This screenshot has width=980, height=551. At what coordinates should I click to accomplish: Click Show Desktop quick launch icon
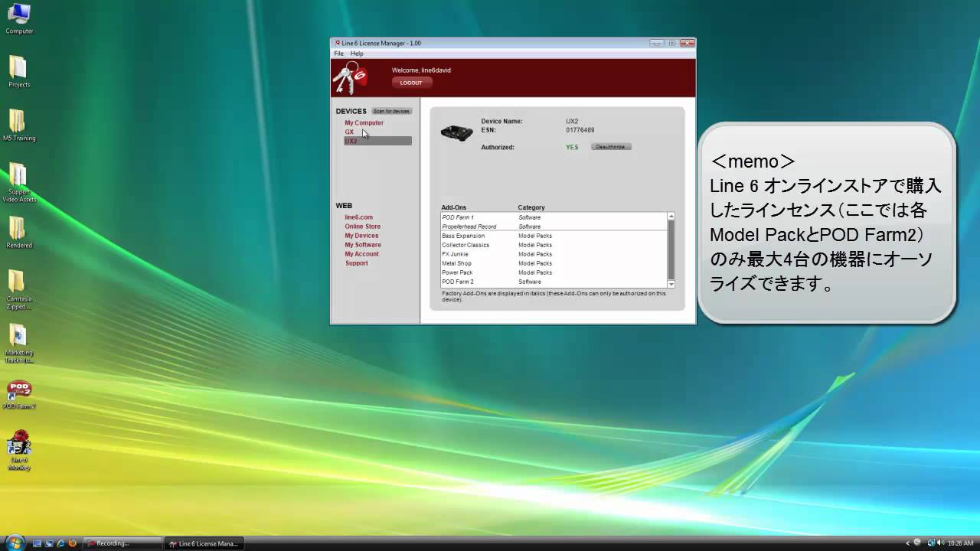[37, 543]
